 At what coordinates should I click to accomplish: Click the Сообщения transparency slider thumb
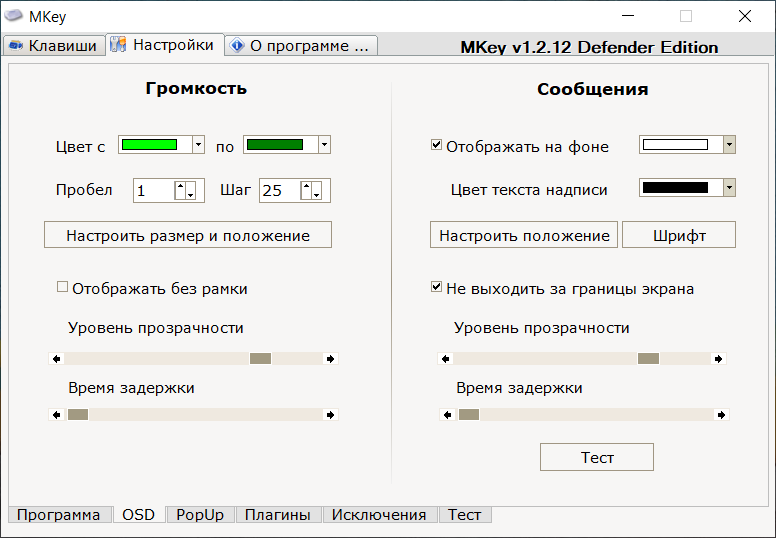tap(648, 359)
